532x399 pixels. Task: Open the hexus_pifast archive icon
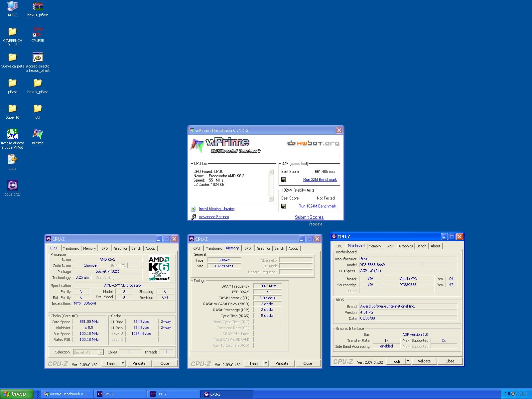pos(38,6)
